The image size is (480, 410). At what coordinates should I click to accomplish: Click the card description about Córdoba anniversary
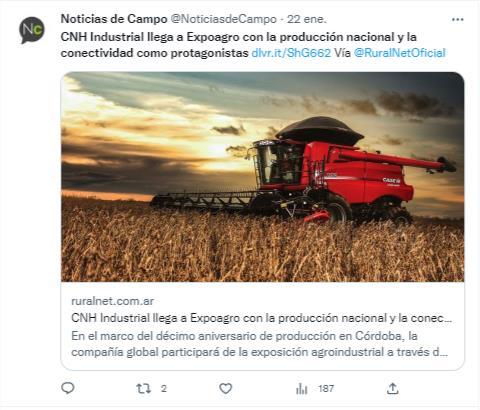pos(259,344)
